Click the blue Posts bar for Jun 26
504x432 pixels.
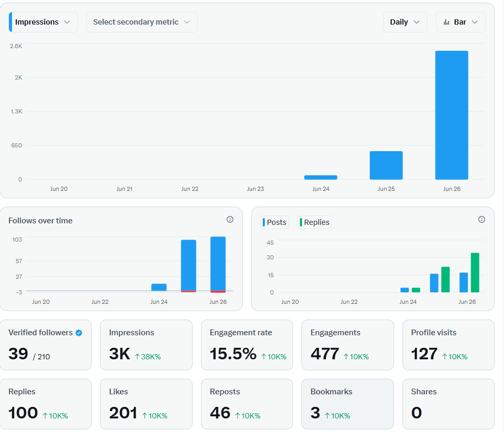click(x=464, y=282)
